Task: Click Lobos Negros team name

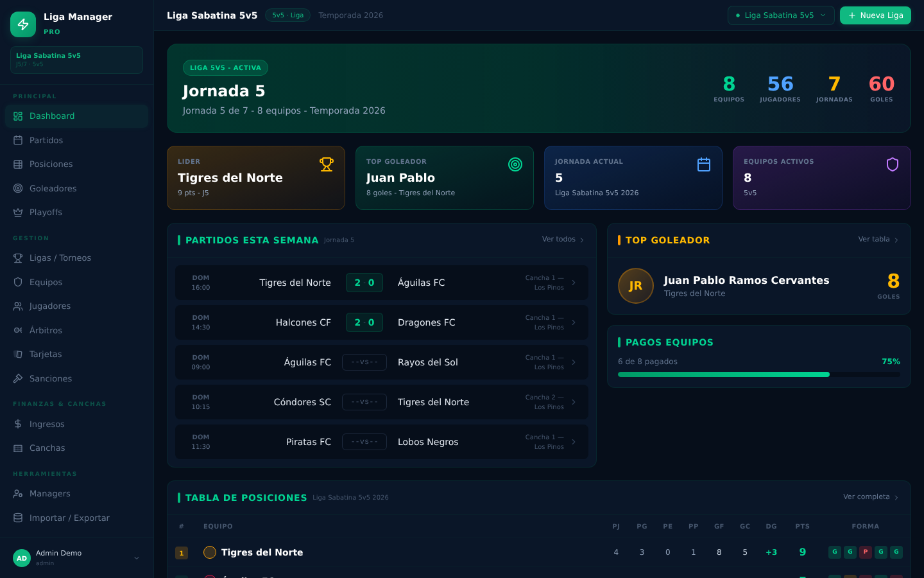Action: coord(428,442)
